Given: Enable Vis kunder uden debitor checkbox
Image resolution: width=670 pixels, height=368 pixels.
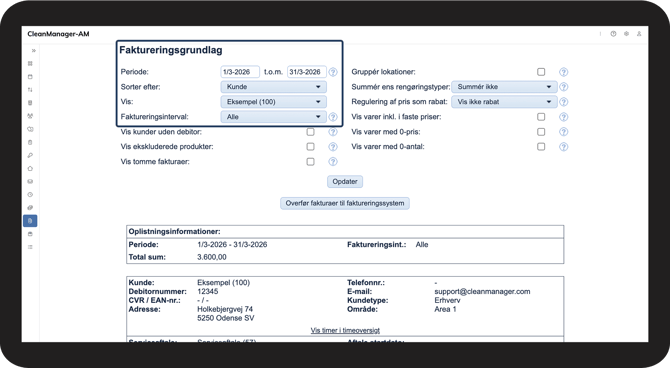Looking at the screenshot, I should pos(311,132).
